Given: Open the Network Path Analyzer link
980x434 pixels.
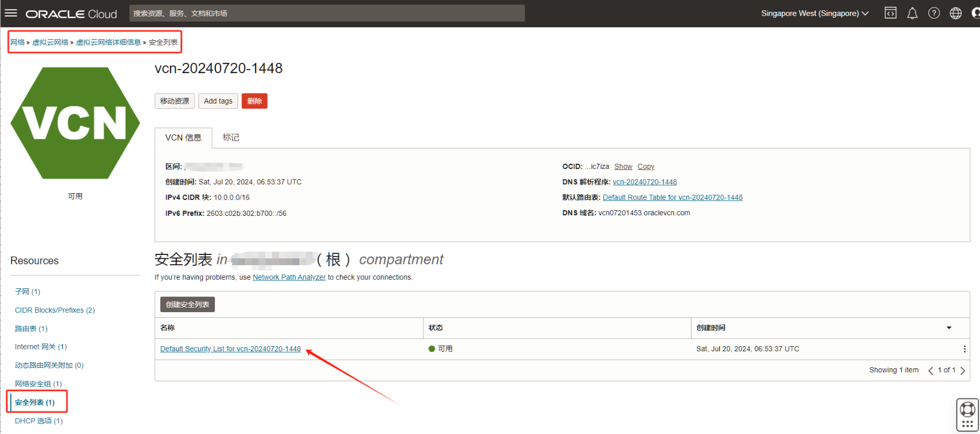Looking at the screenshot, I should pyautogui.click(x=289, y=277).
